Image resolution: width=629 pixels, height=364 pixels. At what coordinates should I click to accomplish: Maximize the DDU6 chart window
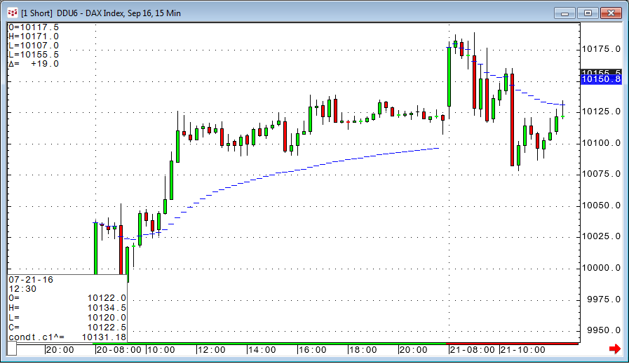[588, 13]
